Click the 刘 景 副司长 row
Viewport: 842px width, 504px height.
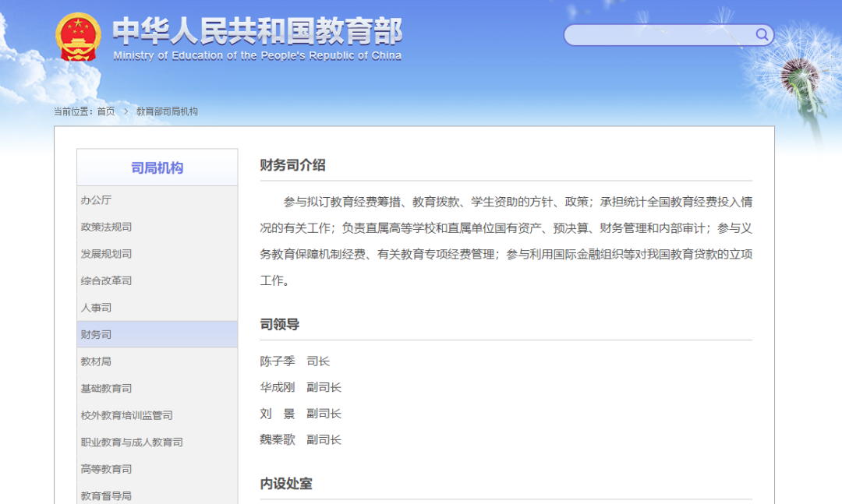coord(301,414)
